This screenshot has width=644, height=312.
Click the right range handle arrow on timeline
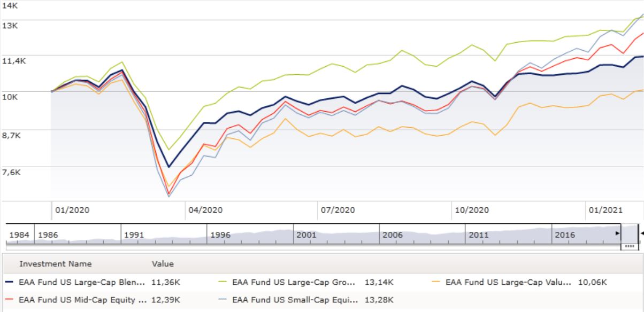(641, 233)
